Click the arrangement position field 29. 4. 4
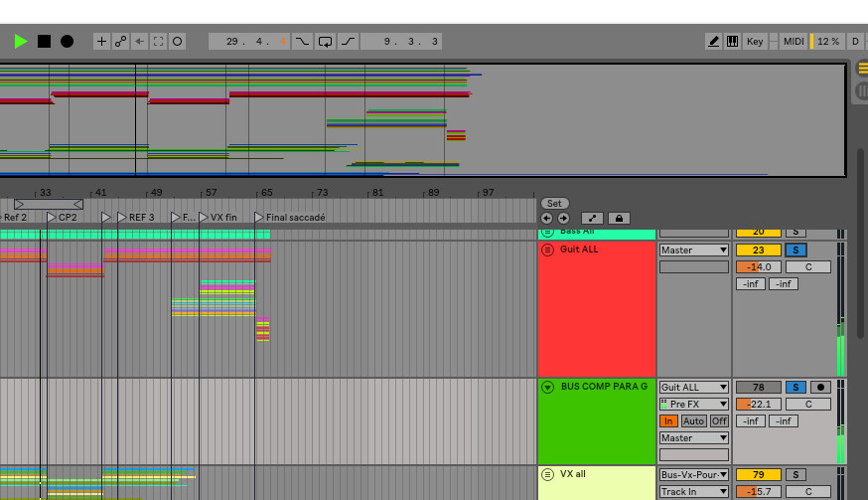This screenshot has width=868, height=500. (248, 41)
